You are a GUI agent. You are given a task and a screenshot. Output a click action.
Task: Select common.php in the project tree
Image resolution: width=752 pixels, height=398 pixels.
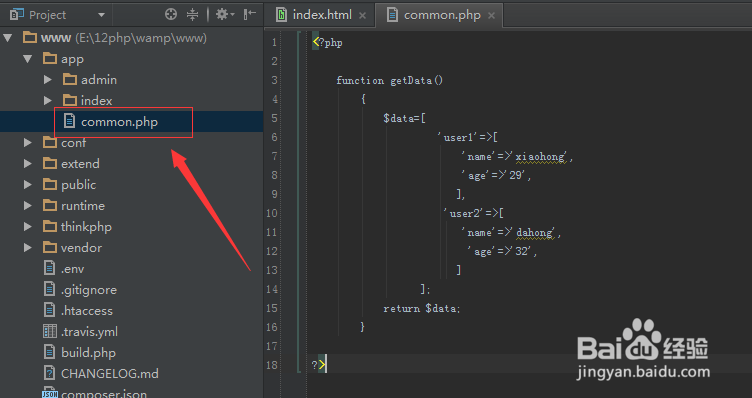point(119,122)
